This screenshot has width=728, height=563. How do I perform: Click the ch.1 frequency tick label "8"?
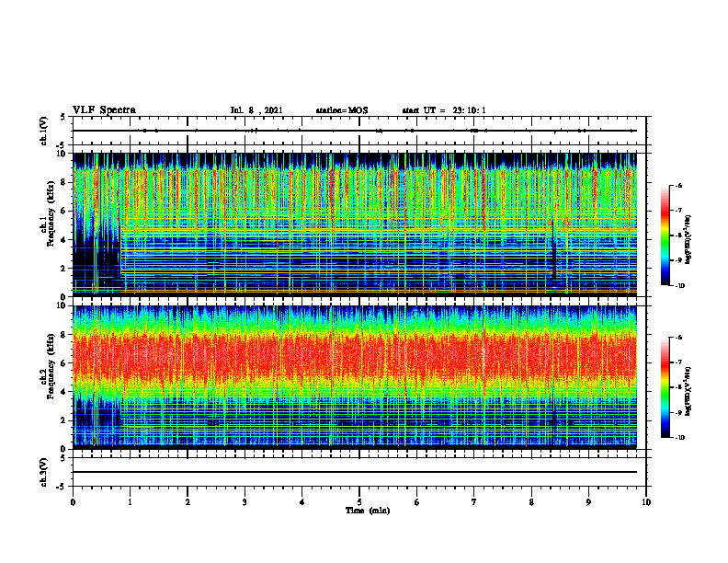tap(64, 182)
